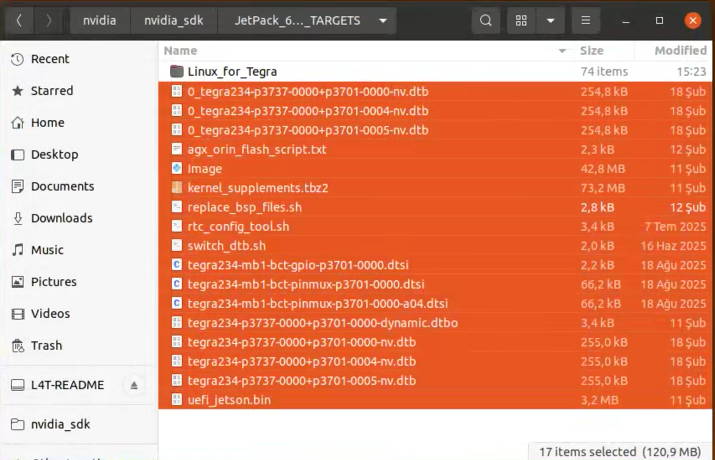Click the uefi_jetson.bin binary icon
The height and width of the screenshot is (460, 715).
[176, 399]
